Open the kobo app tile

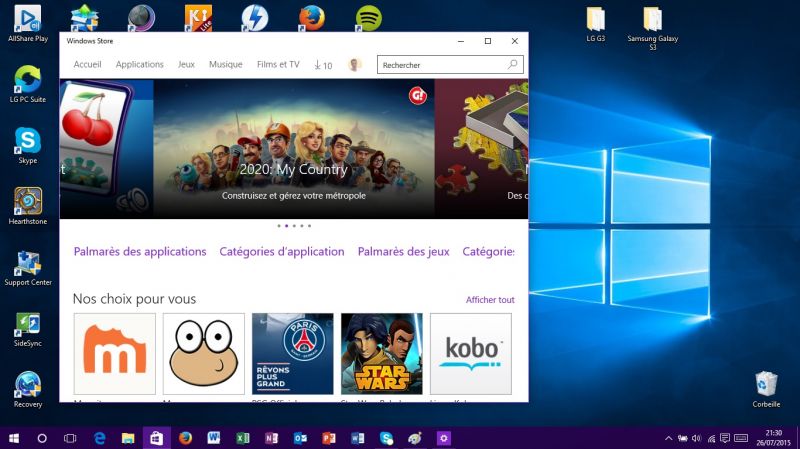[x=470, y=354]
